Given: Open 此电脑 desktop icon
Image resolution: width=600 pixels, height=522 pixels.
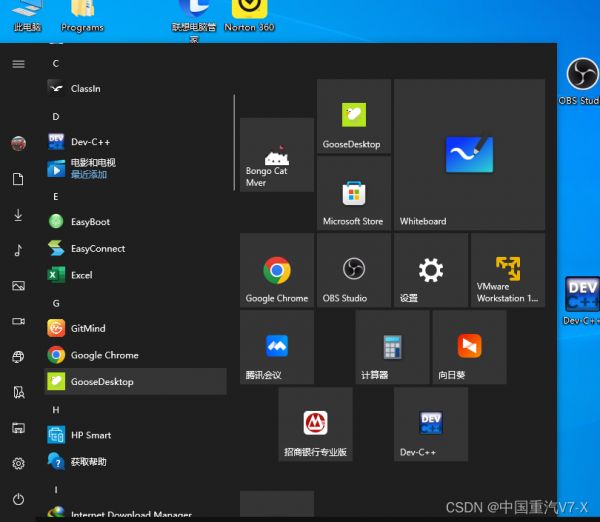Looking at the screenshot, I should click(27, 16).
